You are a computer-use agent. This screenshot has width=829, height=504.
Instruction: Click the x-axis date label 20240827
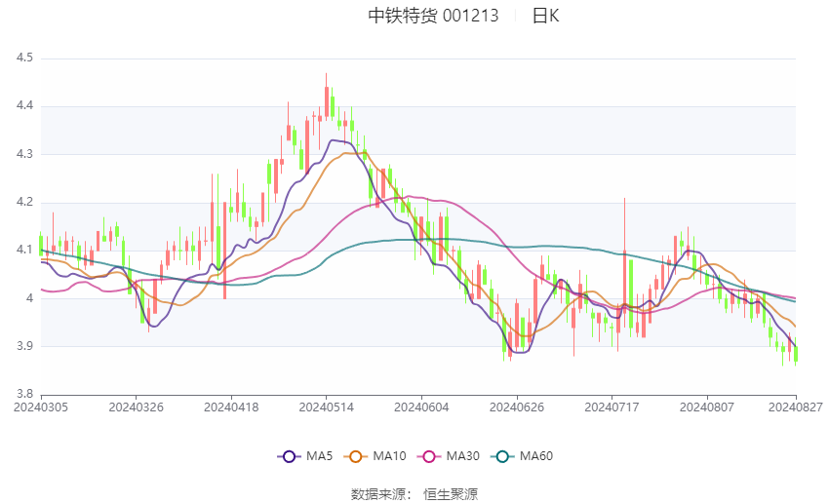coord(795,407)
